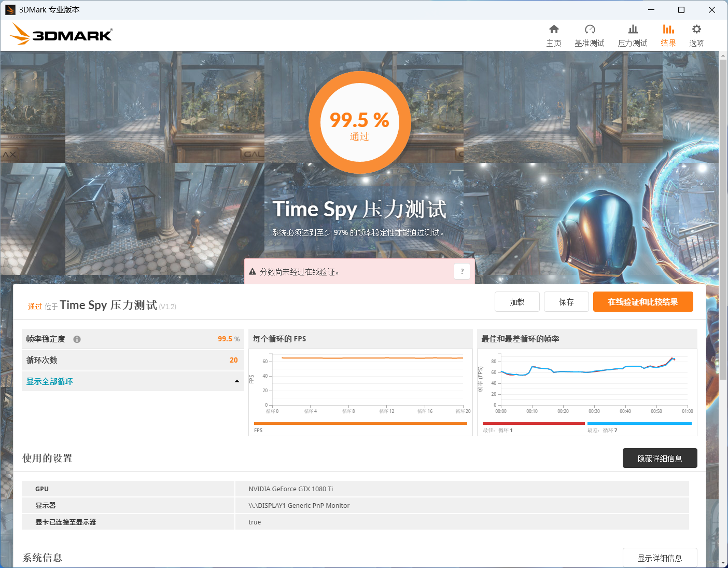Select the 结果 results chart icon
The height and width of the screenshot is (568, 728).
tap(668, 30)
